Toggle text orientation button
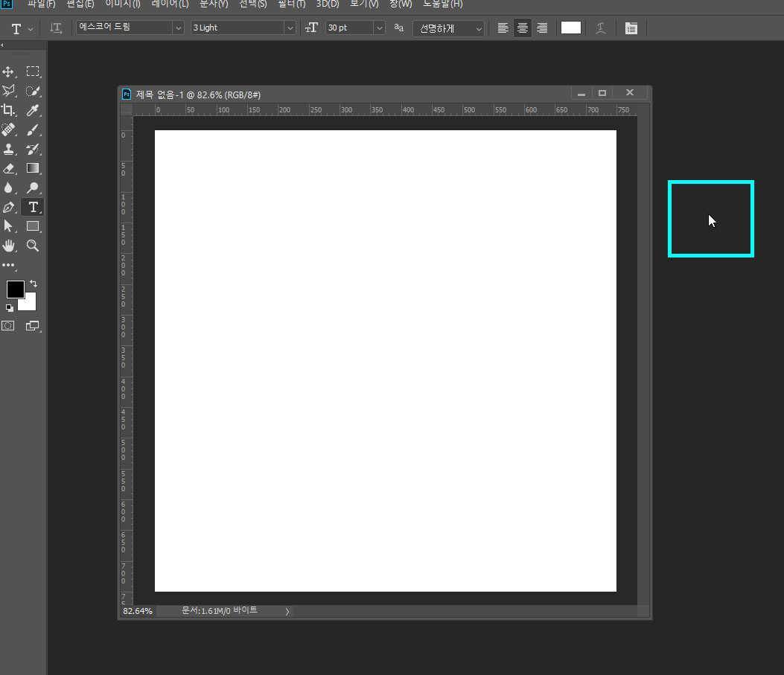 point(56,28)
